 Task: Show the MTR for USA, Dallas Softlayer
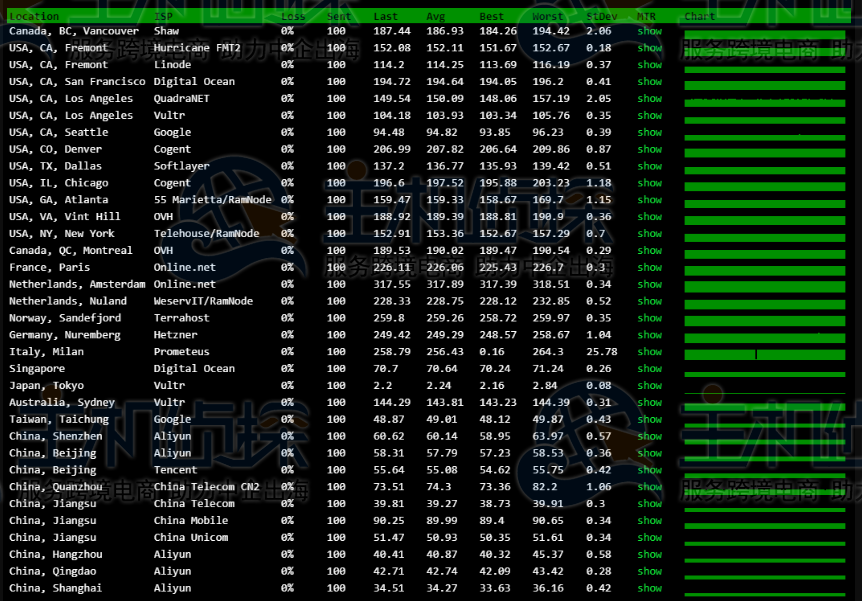pos(650,166)
